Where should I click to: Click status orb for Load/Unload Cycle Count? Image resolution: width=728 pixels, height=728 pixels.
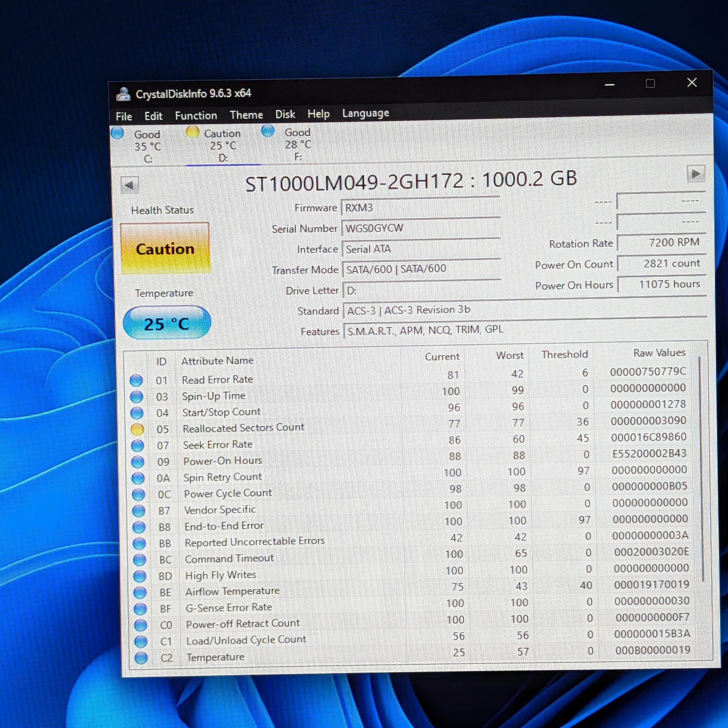(141, 641)
